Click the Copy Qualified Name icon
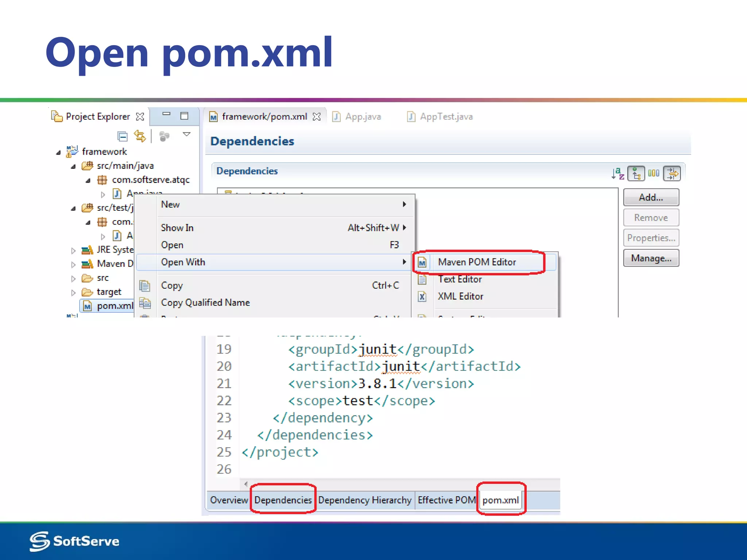The width and height of the screenshot is (747, 560). pyautogui.click(x=145, y=303)
